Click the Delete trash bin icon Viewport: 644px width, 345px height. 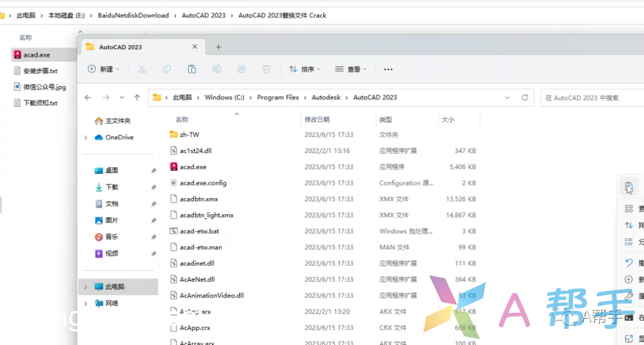267,69
